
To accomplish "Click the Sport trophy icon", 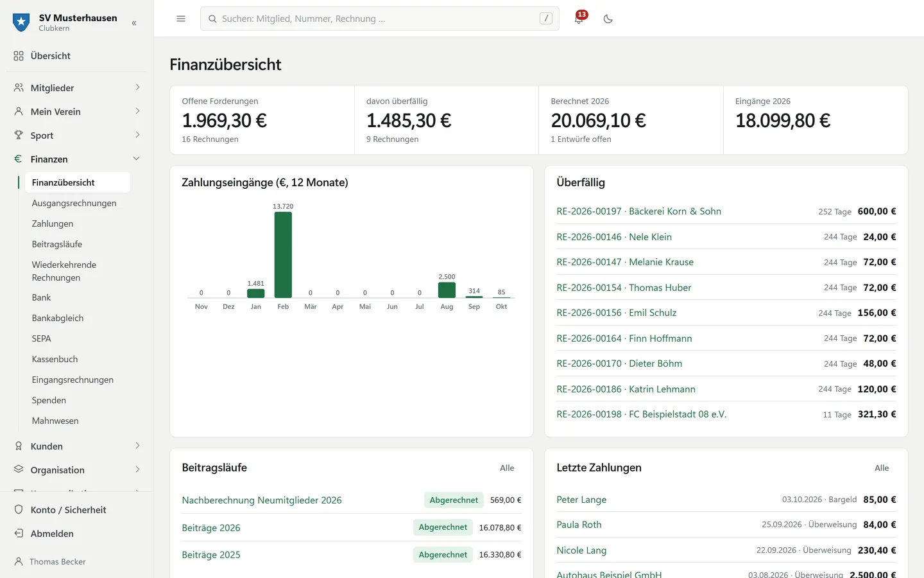I will tap(19, 136).
